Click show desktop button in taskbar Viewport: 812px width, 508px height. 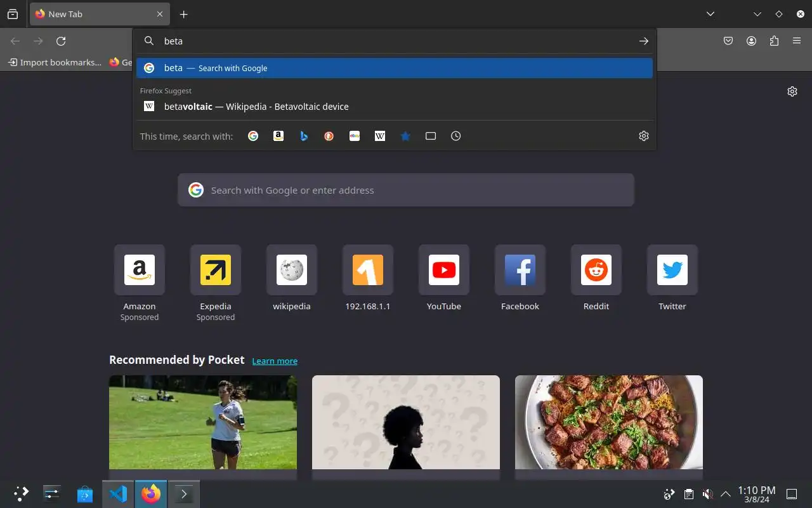(x=792, y=494)
